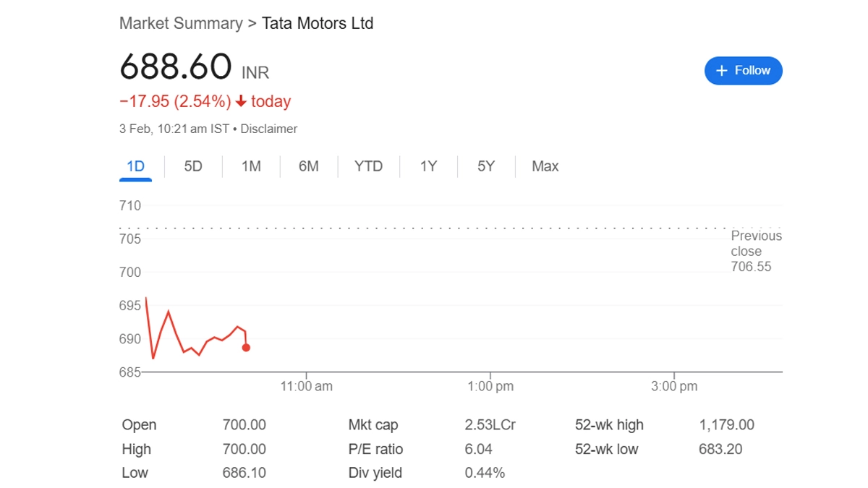Click the plus icon in Follow
Image resolution: width=868 pixels, height=488 pixels.
pos(721,71)
